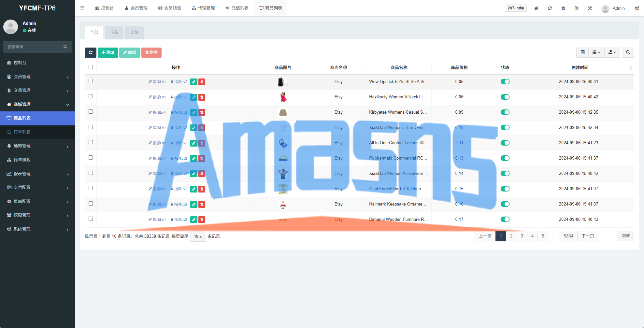Image resolution: width=644 pixels, height=328 pixels.
Task: Check the checkbox for Wnw Lipstick row
Action: click(91, 81)
